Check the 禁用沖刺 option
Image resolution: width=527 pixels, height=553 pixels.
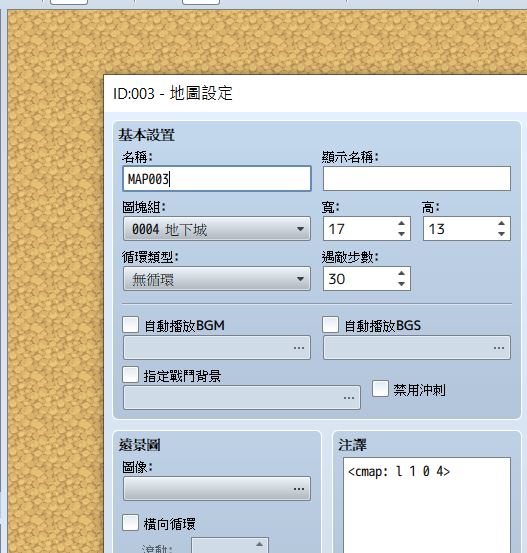tap(380, 389)
